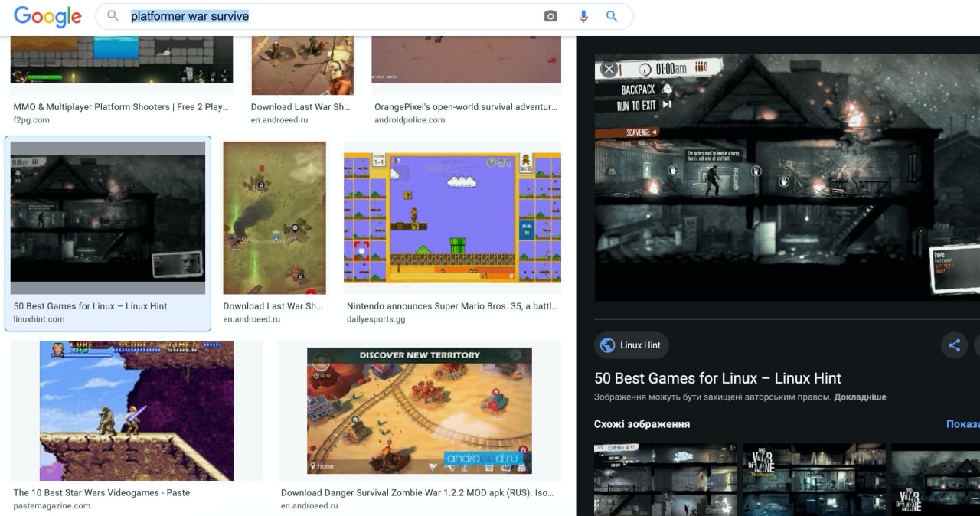Image resolution: width=980 pixels, height=516 pixels.
Task: Open f2pg.com source link
Action: point(31,120)
